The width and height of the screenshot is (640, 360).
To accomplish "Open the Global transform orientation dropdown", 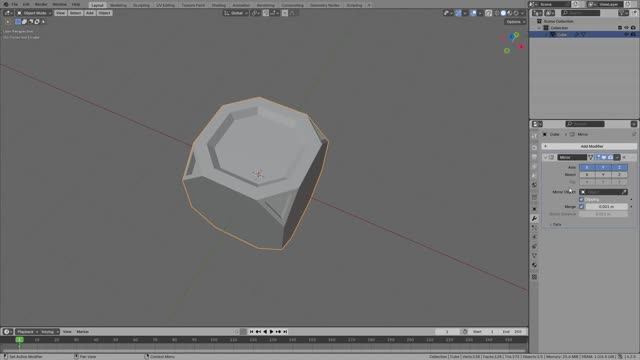I will click(x=236, y=13).
